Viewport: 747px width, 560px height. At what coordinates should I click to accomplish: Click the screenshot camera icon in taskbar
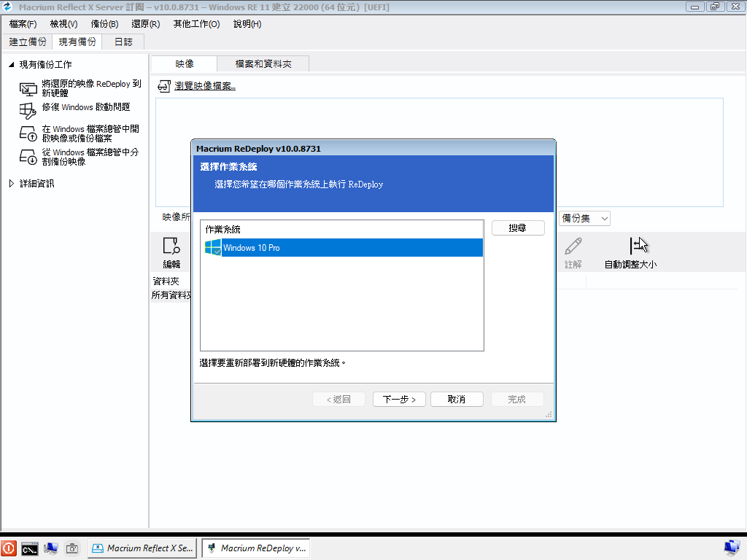pyautogui.click(x=72, y=548)
